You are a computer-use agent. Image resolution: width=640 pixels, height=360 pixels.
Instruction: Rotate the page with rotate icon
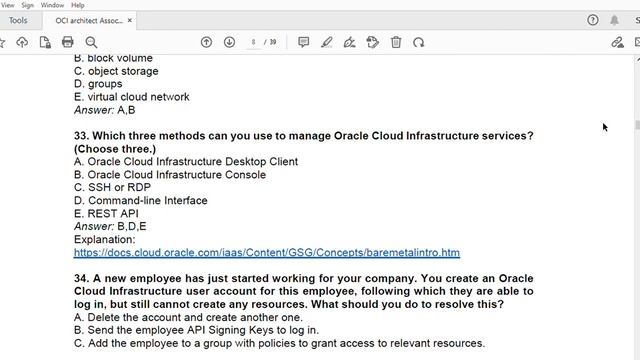(418, 42)
